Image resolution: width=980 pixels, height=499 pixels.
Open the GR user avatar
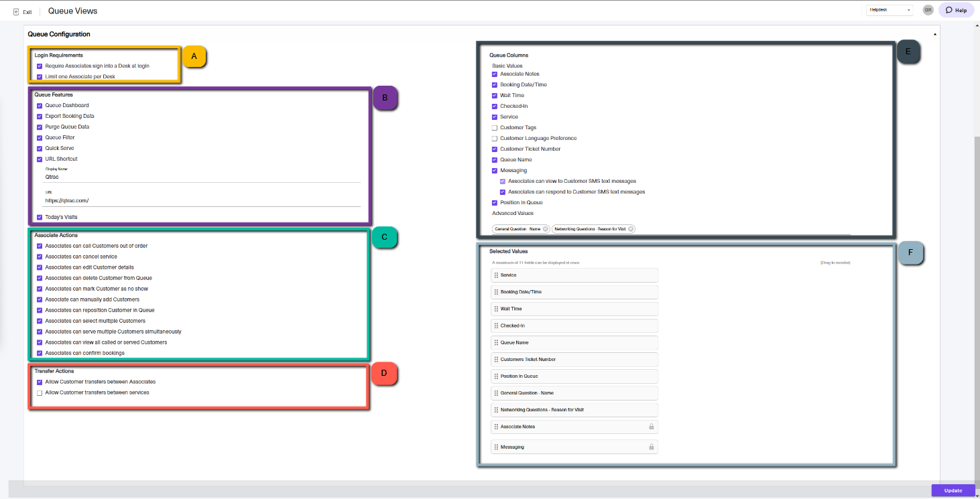coord(928,10)
